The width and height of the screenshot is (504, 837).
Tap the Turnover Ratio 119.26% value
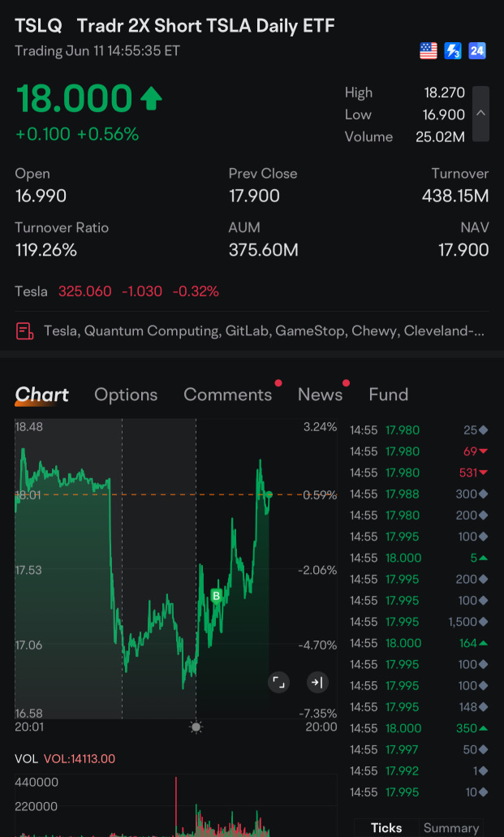tap(46, 250)
